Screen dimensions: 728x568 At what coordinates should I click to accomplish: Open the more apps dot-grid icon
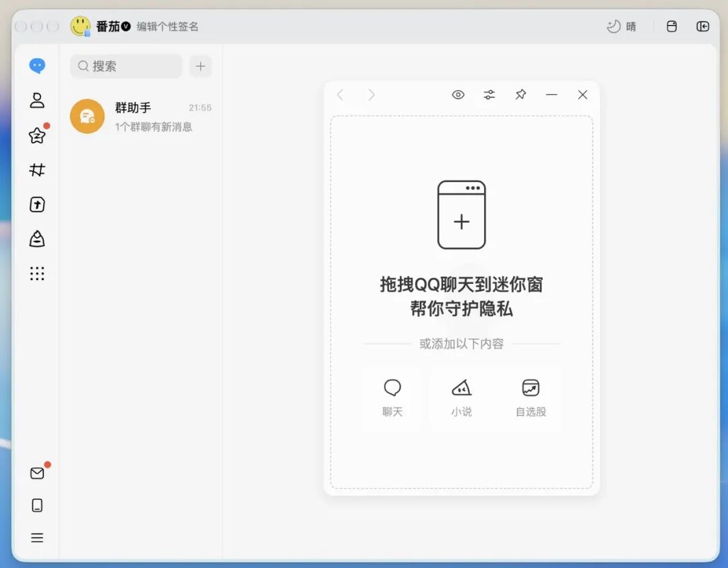coord(37,273)
